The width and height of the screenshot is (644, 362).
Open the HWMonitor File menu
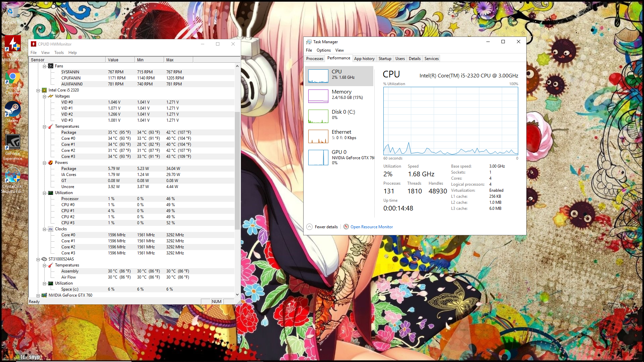point(34,53)
